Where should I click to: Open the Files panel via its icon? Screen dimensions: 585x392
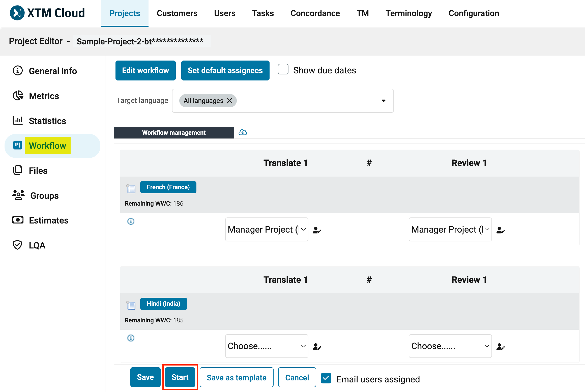pos(17,170)
